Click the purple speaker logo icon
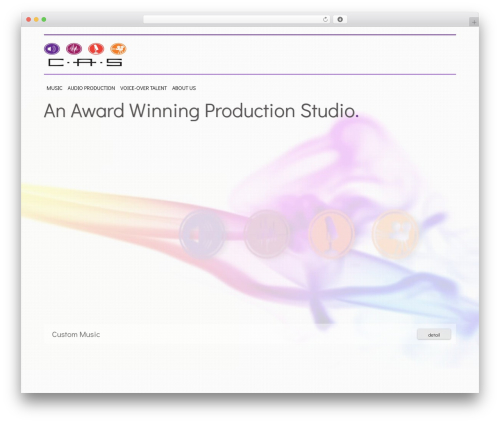Viewport: 500px width, 423px height. tap(52, 49)
